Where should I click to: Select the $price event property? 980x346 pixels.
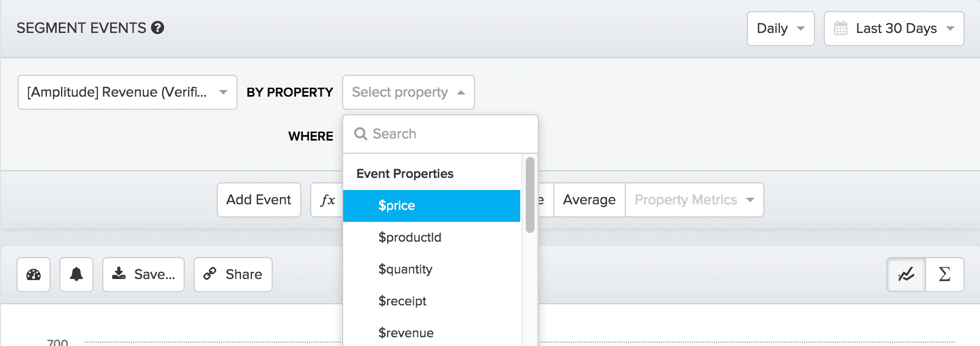pyautogui.click(x=396, y=205)
